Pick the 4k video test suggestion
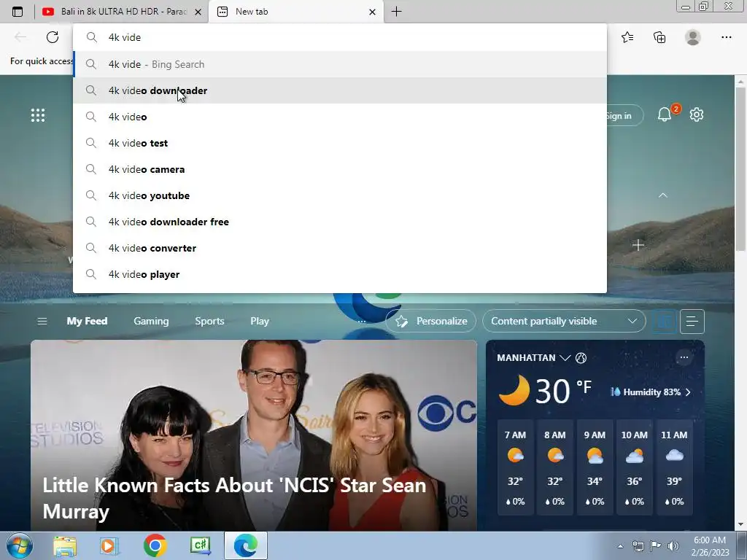 tap(340, 143)
